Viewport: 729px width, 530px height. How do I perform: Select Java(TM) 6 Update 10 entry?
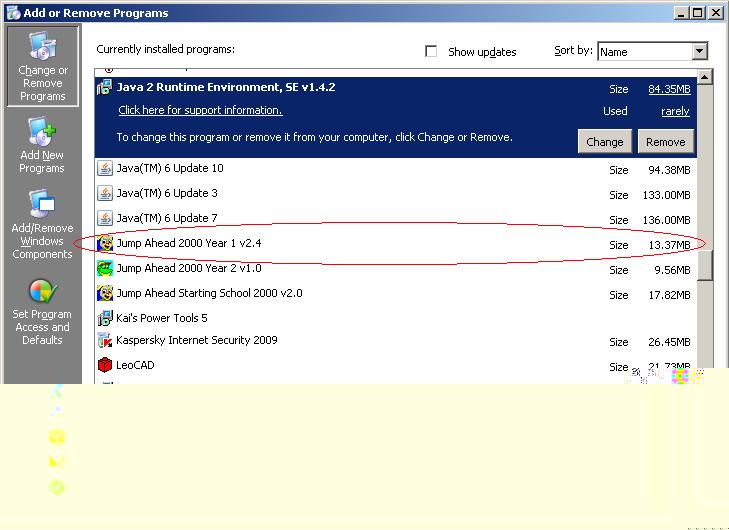click(x=395, y=169)
